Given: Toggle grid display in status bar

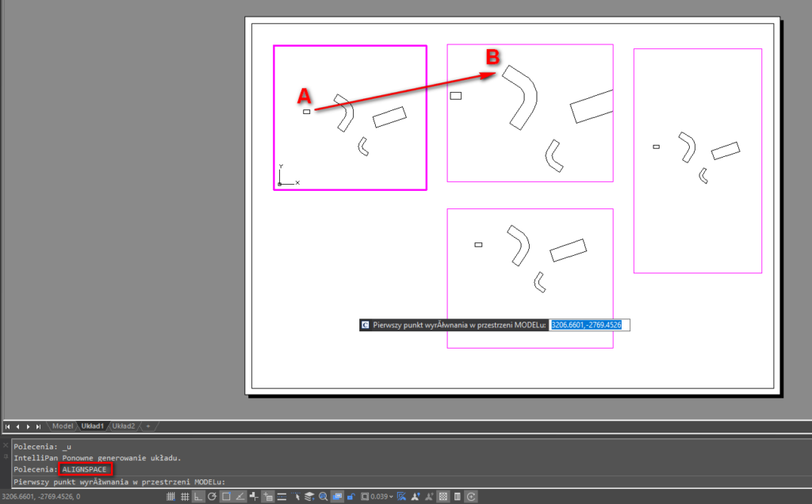Looking at the screenshot, I should [186, 497].
